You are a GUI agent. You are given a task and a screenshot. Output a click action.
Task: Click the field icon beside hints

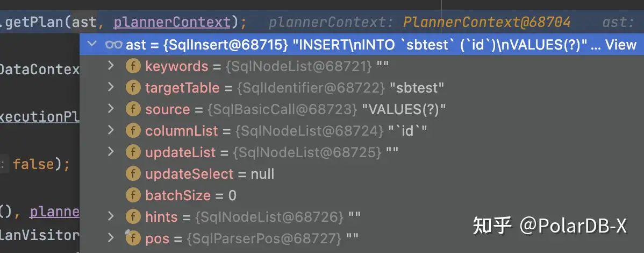tap(133, 217)
